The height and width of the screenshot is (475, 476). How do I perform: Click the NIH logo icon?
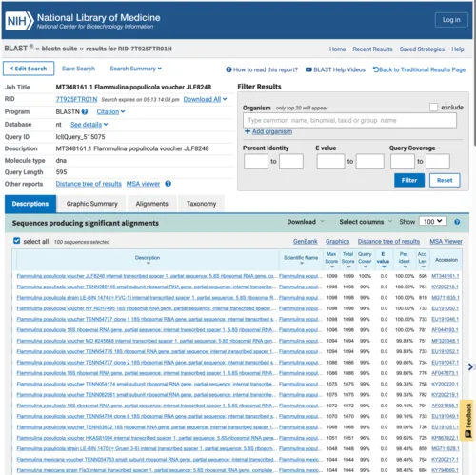point(19,21)
